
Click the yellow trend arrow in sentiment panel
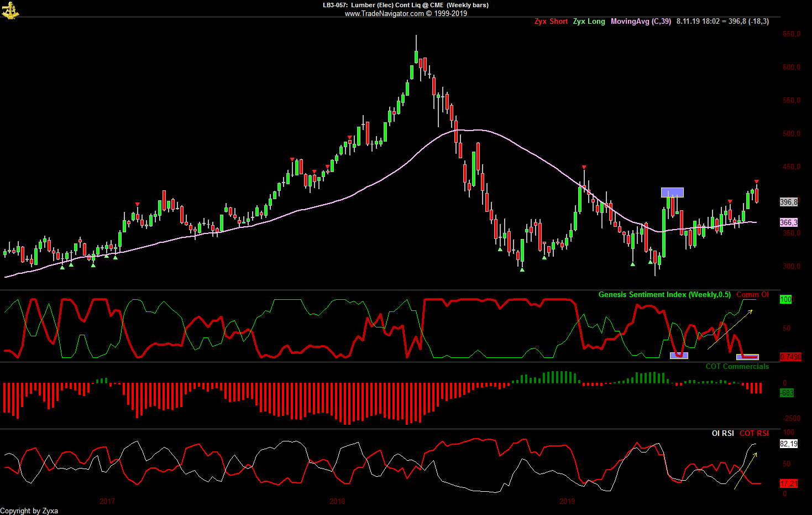730,330
